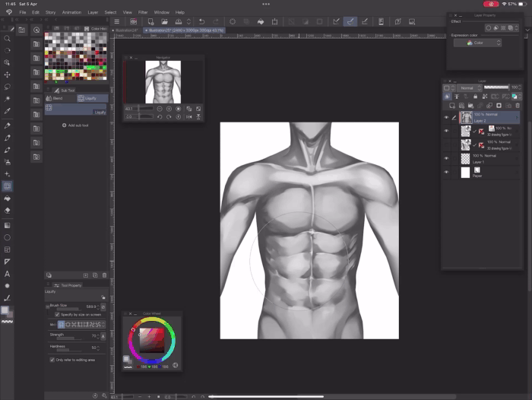
Task: Select the Text tool
Action: [8, 273]
